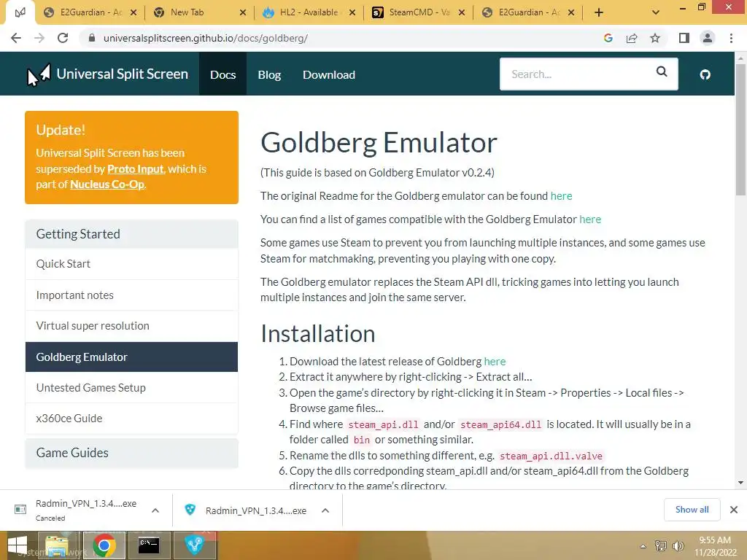Open the compatible games 'here' link
The image size is (747, 560).
(589, 219)
